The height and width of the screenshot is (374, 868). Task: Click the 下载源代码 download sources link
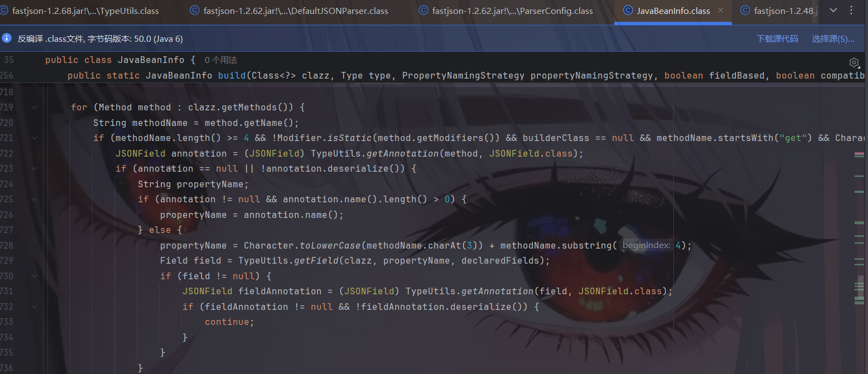point(777,38)
